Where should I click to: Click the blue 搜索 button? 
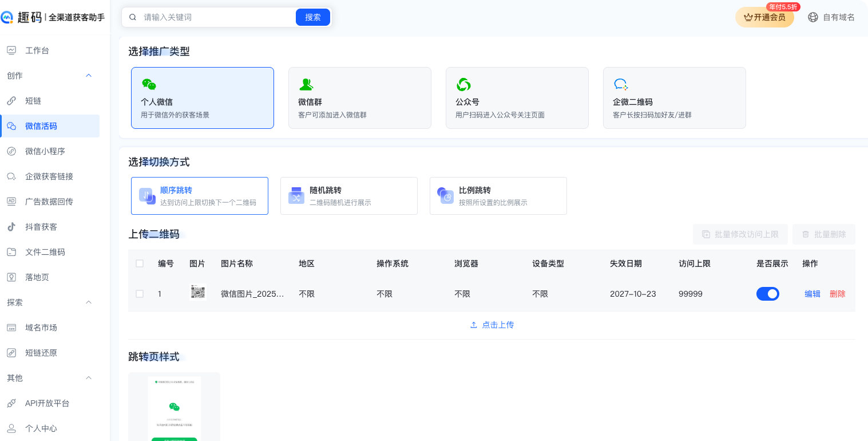click(x=313, y=17)
